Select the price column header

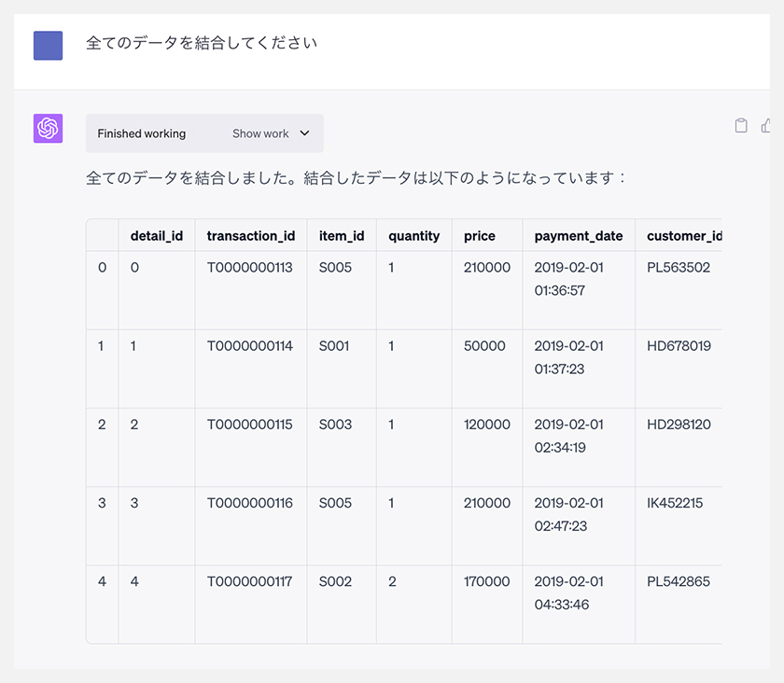(x=480, y=235)
